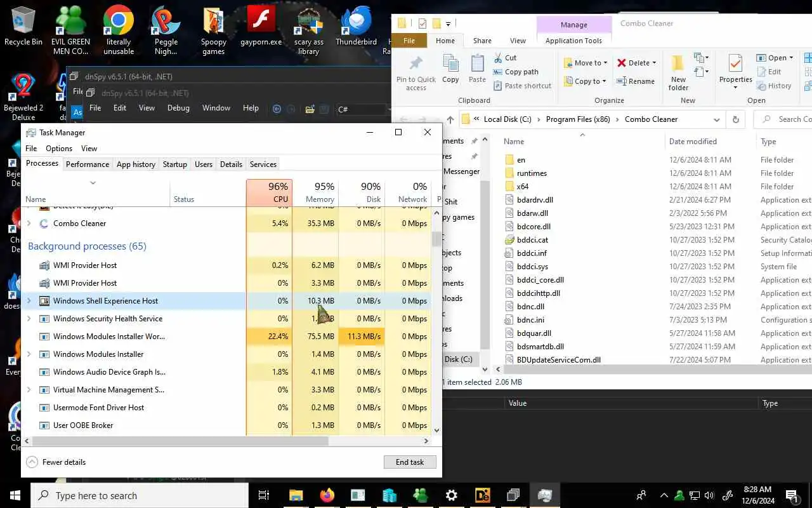Image resolution: width=812 pixels, height=508 pixels.
Task: Open Quick Access Toolbar customize dropdown
Action: [x=449, y=24]
